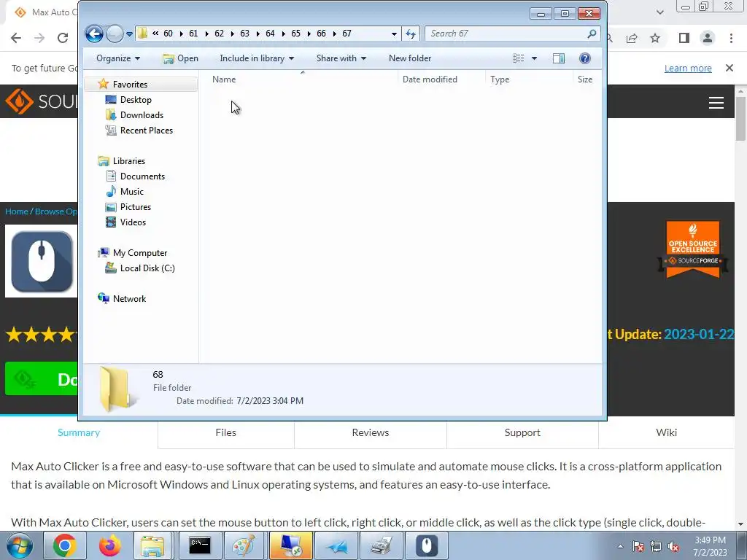This screenshot has height=560, width=747.
Task: Open the recent locations dropdown in Explorer
Action: pos(129,34)
